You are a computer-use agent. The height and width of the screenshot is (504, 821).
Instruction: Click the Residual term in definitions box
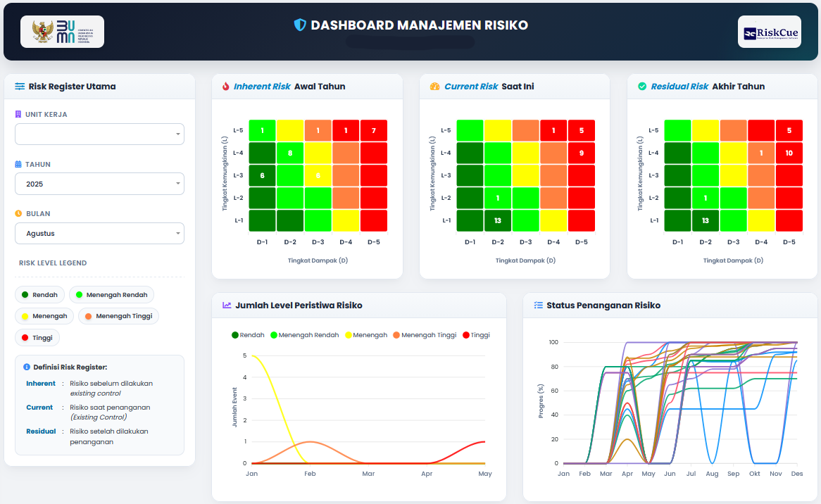41,431
